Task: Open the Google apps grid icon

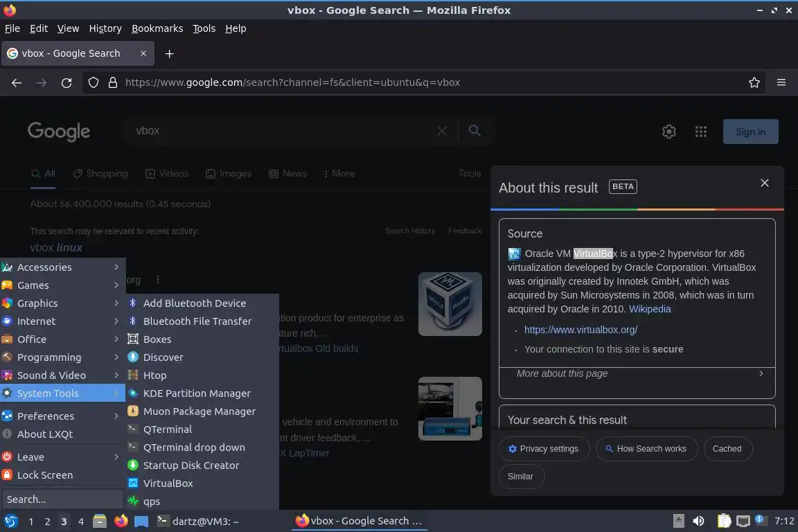Action: pos(701,132)
